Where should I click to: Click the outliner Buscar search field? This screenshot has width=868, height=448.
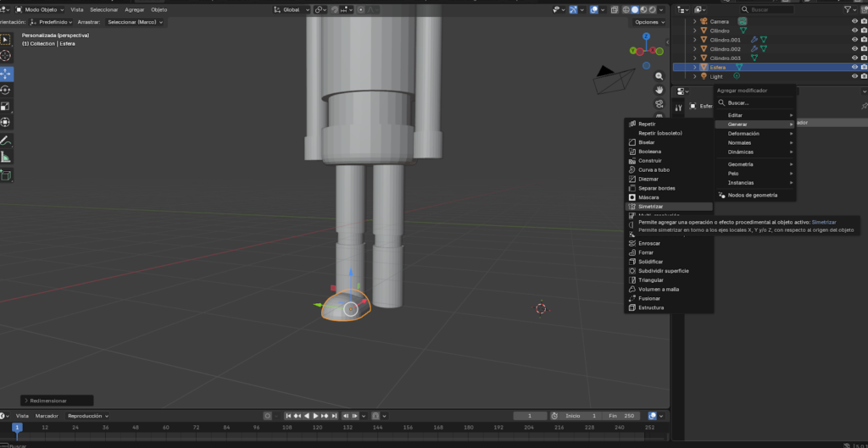(767, 10)
